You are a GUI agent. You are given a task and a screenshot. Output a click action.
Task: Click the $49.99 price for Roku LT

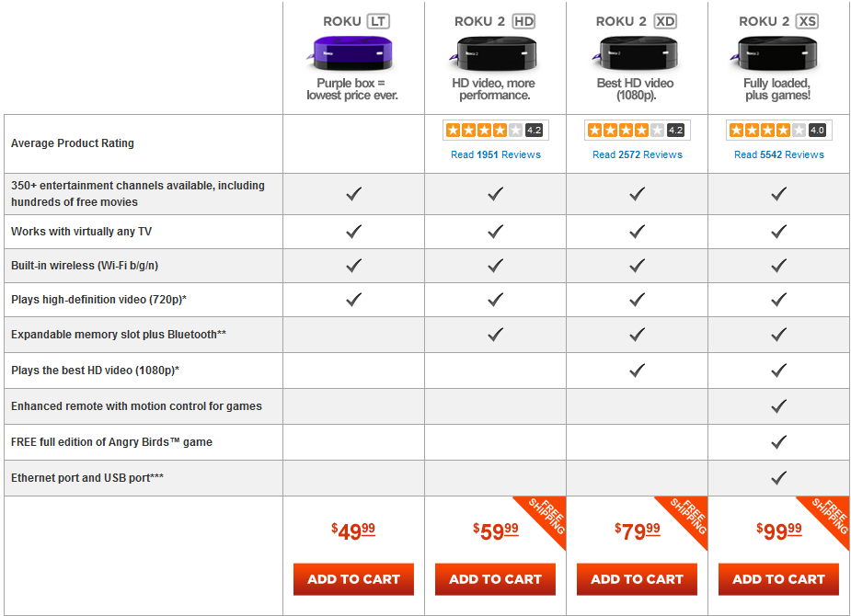point(353,530)
